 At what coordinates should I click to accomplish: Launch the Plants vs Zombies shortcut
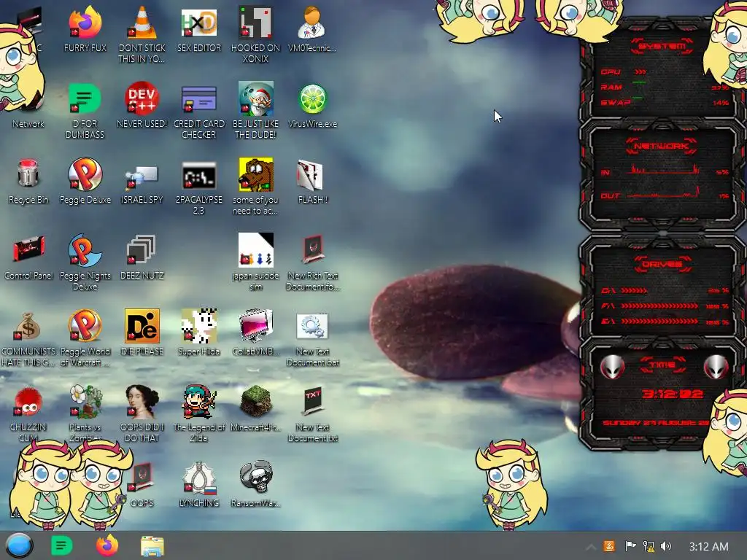[x=86, y=402]
